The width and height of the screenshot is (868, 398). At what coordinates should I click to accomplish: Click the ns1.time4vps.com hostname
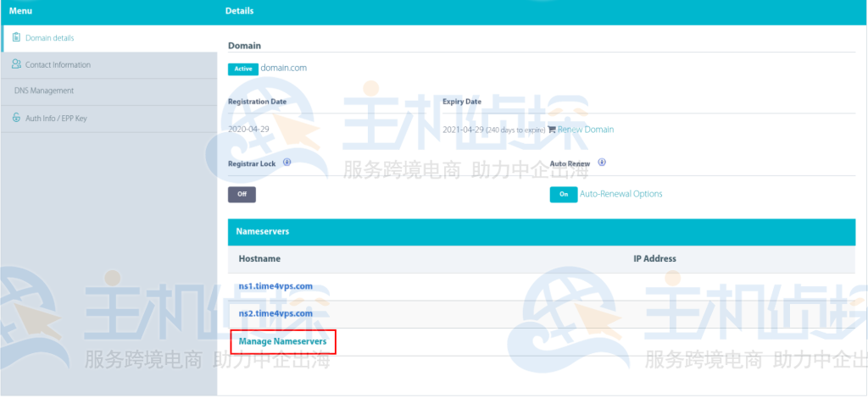point(275,286)
